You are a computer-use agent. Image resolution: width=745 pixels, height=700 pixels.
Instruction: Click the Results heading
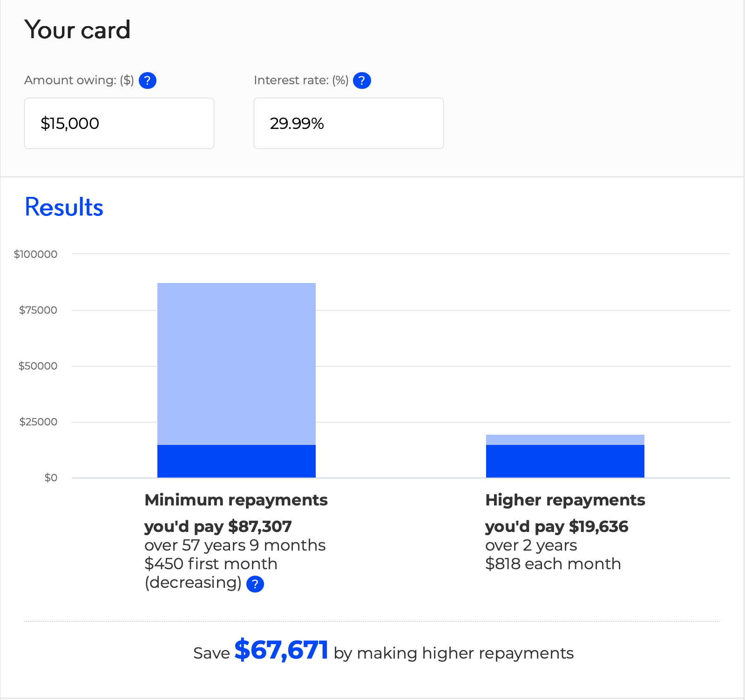pos(64,207)
